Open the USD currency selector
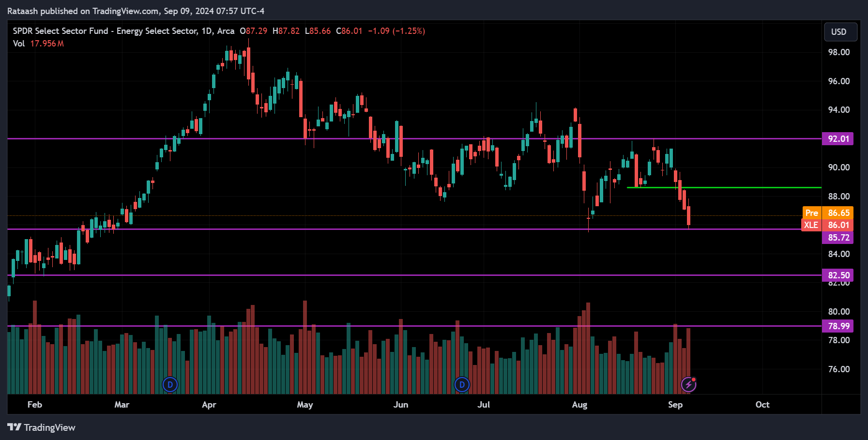Screen dimensions: 868x440 (x=840, y=32)
